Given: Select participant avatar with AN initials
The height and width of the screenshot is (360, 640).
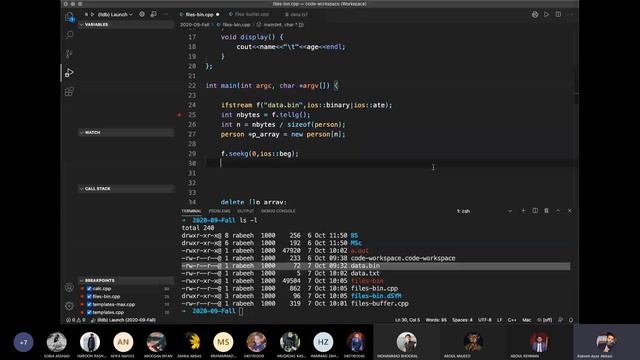Looking at the screenshot, I should pyautogui.click(x=123, y=342).
